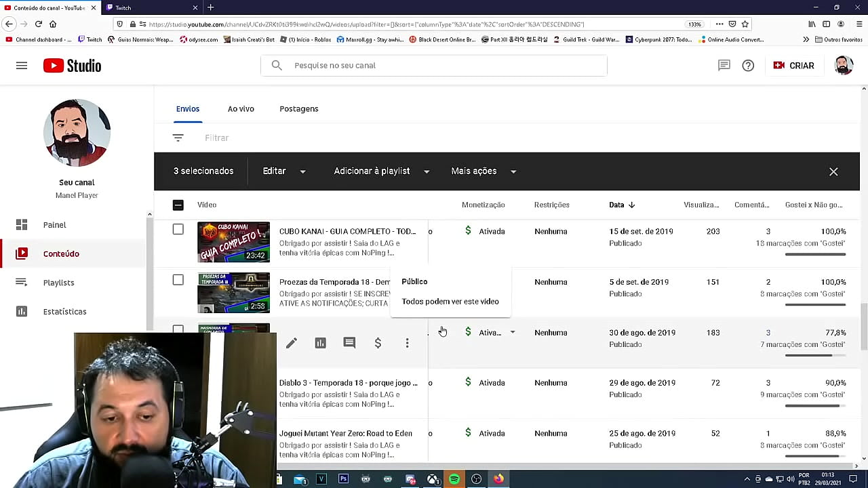Check the Proezas da Temporada 18 checkbox

coord(178,280)
